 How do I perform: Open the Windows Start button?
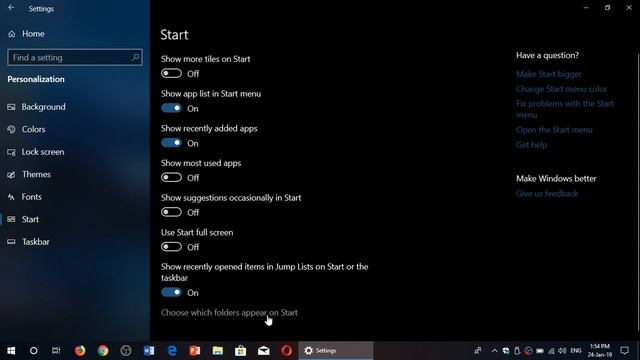11,351
